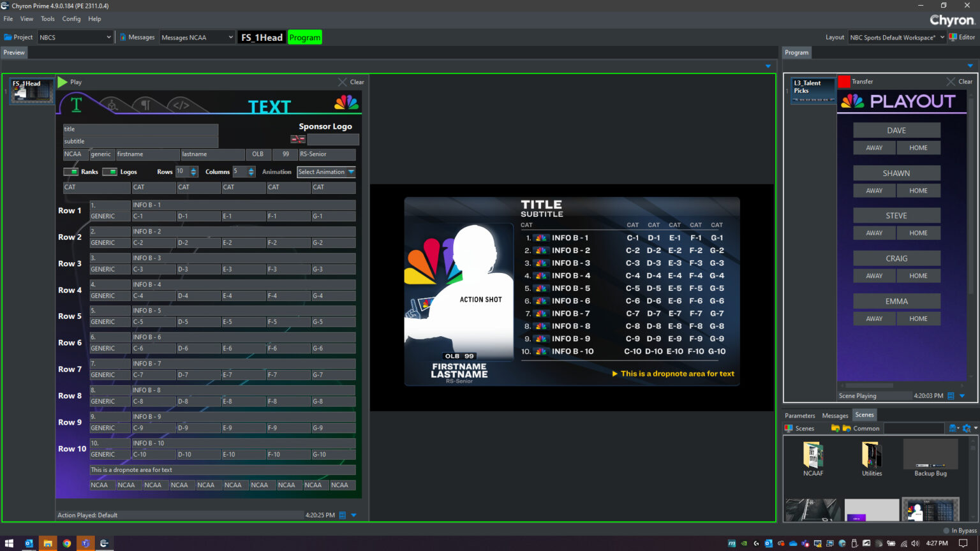The width and height of the screenshot is (980, 551).
Task: Open the Common yellow folder icon
Action: point(847,428)
